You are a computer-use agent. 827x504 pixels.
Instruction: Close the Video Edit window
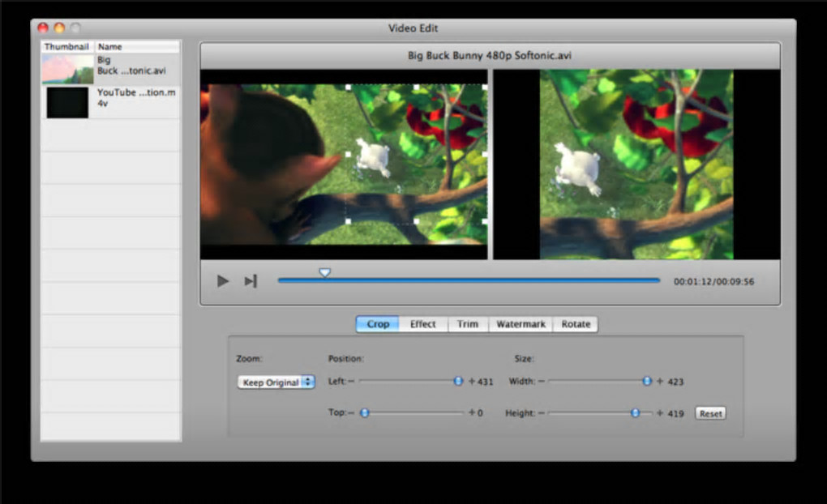tap(43, 28)
